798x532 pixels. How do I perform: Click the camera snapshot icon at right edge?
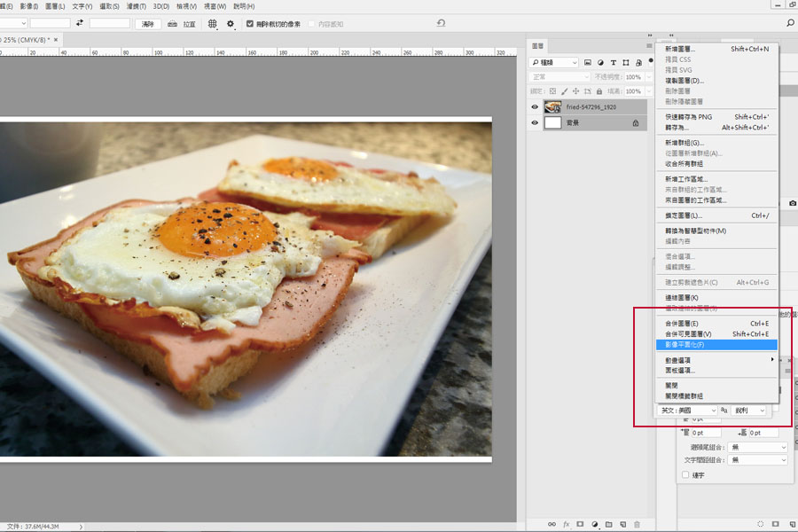tap(793, 203)
